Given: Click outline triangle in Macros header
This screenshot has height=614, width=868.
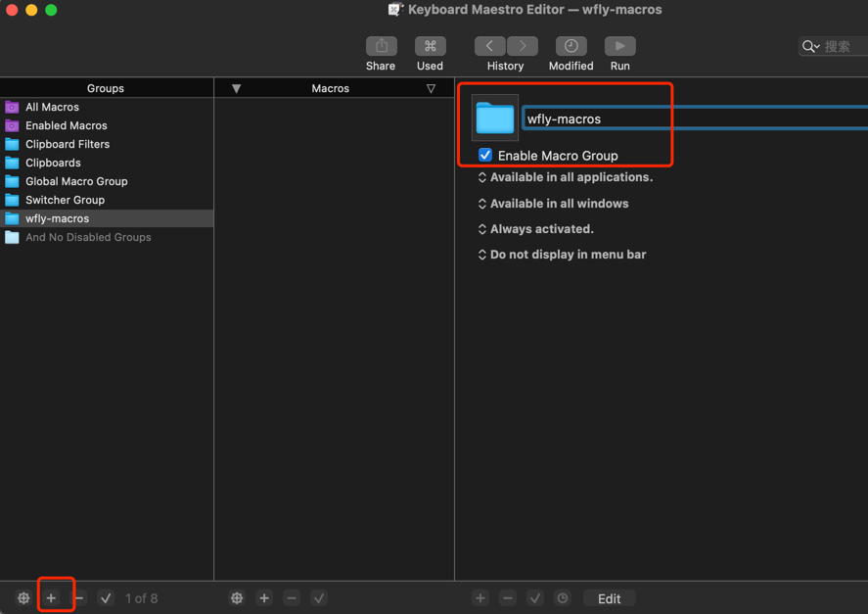Looking at the screenshot, I should tap(431, 89).
